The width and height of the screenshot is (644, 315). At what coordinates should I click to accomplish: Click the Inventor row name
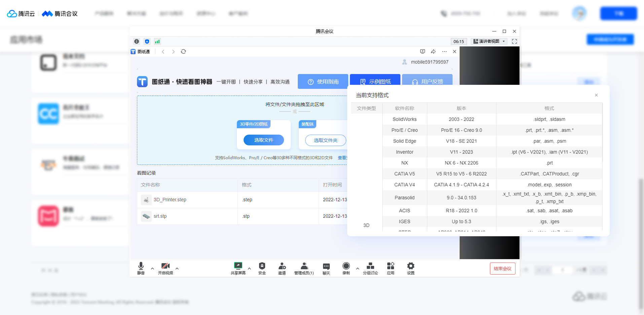[x=404, y=152]
